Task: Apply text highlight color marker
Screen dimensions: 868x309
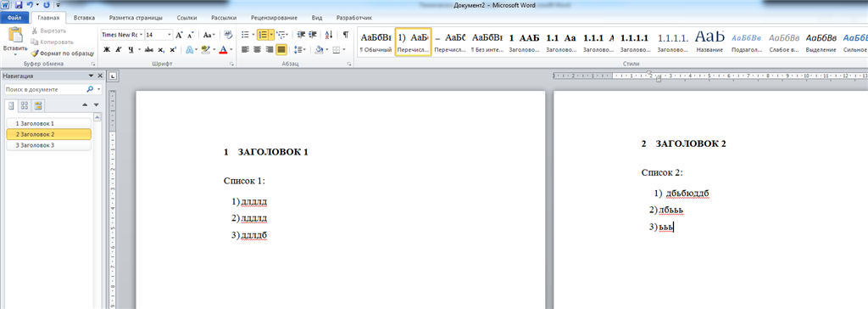Action: tap(205, 50)
